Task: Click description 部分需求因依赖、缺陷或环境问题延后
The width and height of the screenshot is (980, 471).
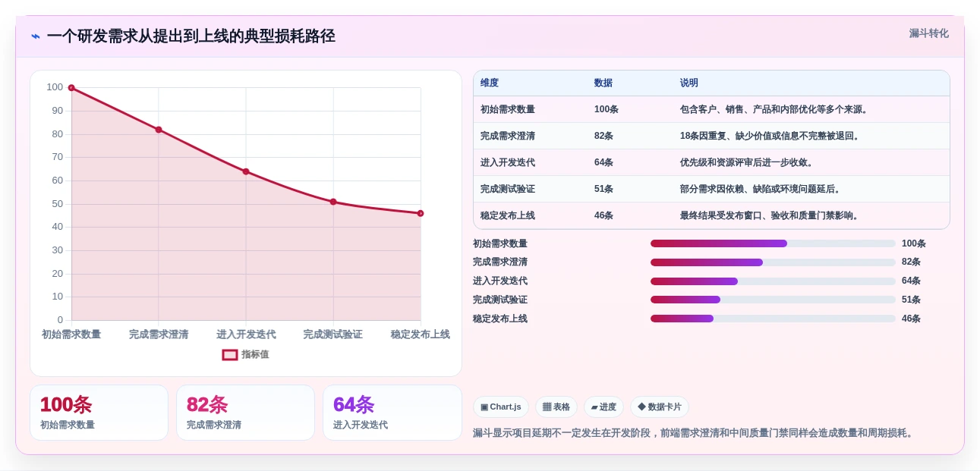Action: [x=761, y=189]
